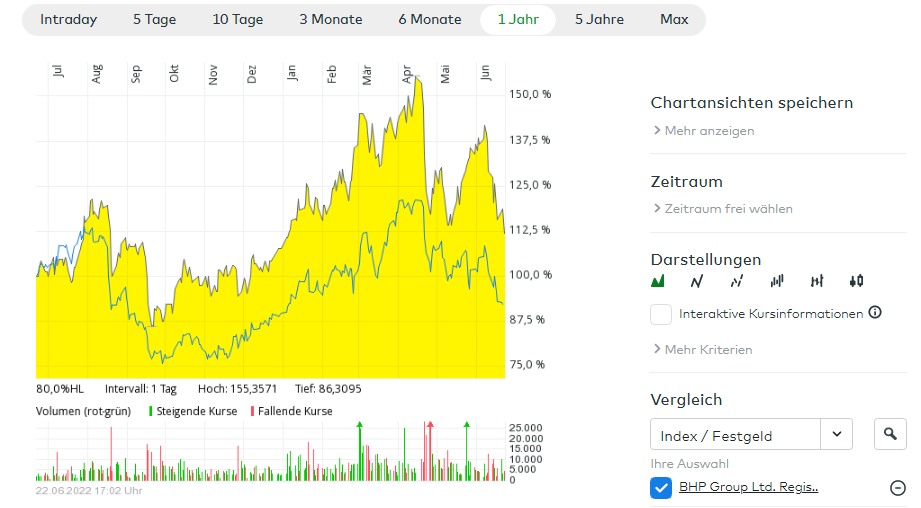921x508 pixels.
Task: Expand Zeitraum frei wählen
Action: pyautogui.click(x=723, y=209)
